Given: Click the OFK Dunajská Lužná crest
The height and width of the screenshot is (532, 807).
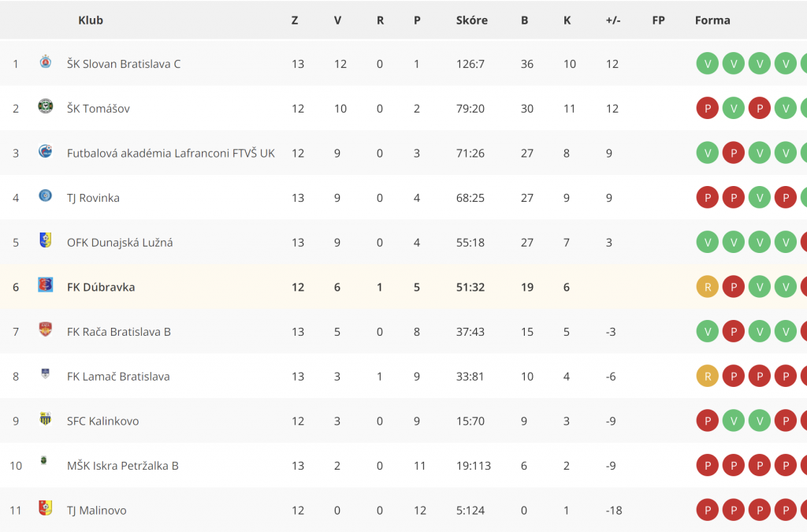Looking at the screenshot, I should (45, 240).
